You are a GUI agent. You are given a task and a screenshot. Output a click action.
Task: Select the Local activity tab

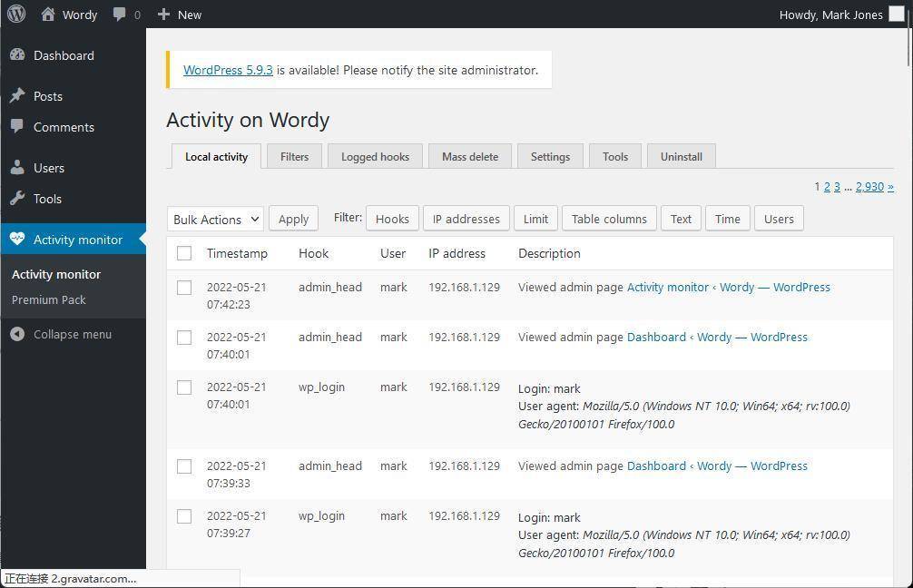pyautogui.click(x=216, y=156)
